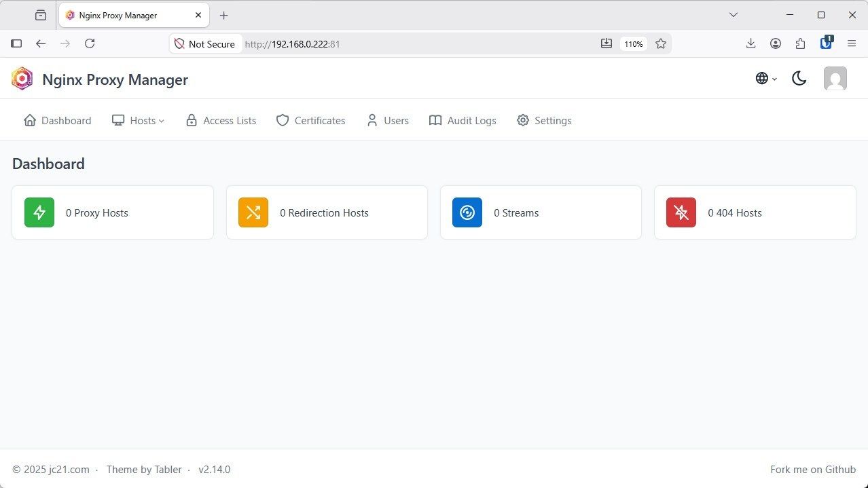Click the 110% zoom level indicator

(x=633, y=43)
